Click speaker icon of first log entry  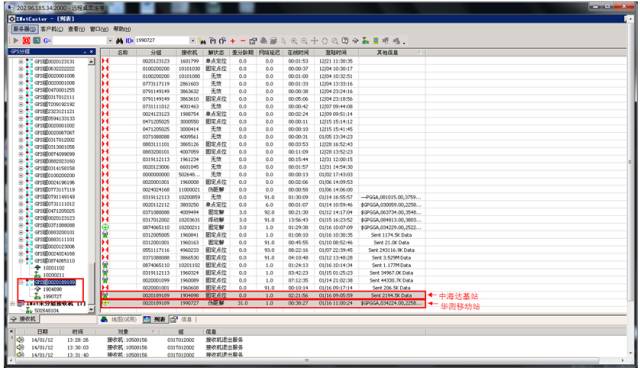(x=20, y=340)
